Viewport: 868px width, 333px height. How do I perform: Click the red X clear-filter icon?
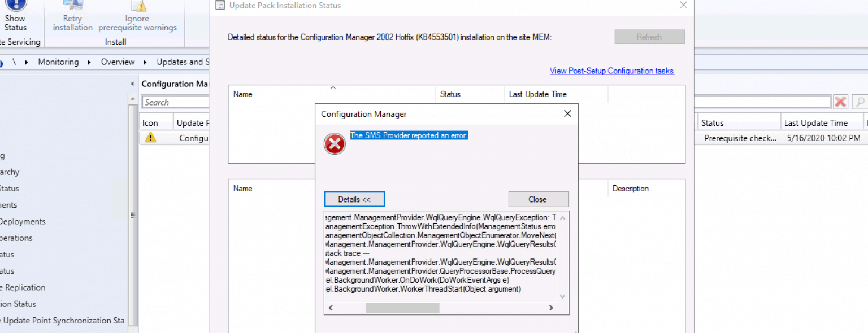(x=840, y=102)
